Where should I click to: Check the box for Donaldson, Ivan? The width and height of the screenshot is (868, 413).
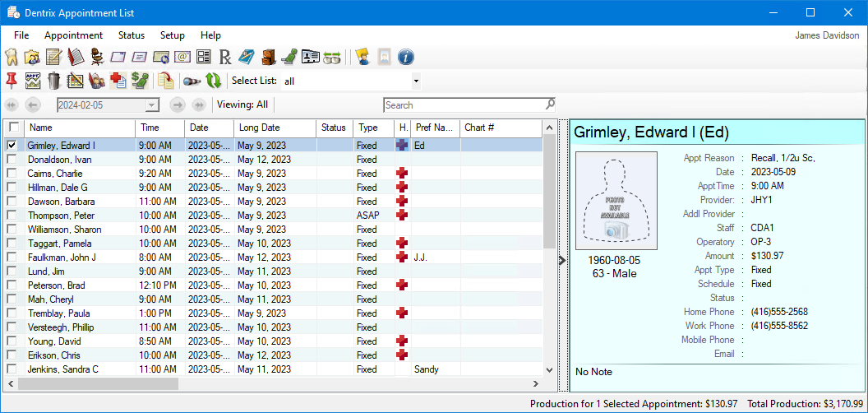(x=12, y=160)
